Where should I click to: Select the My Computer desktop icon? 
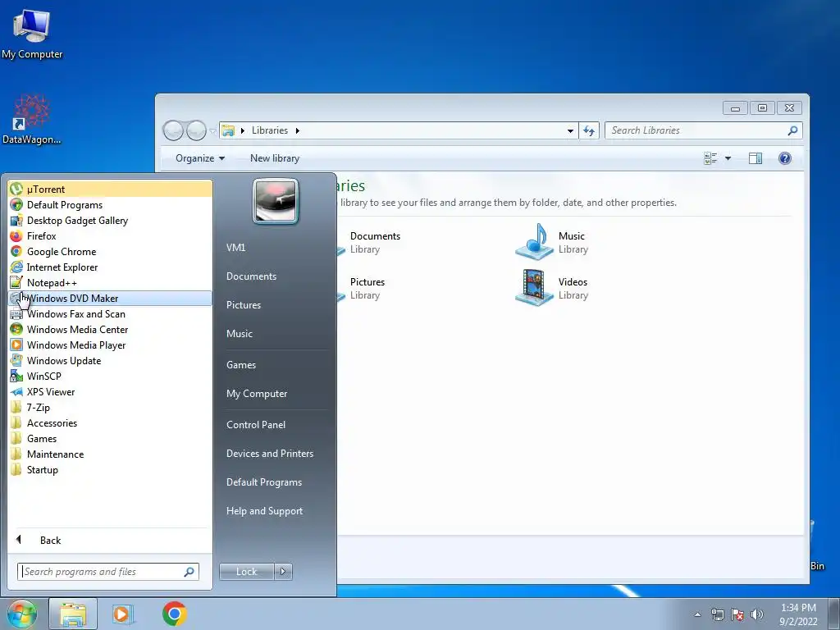(32, 34)
